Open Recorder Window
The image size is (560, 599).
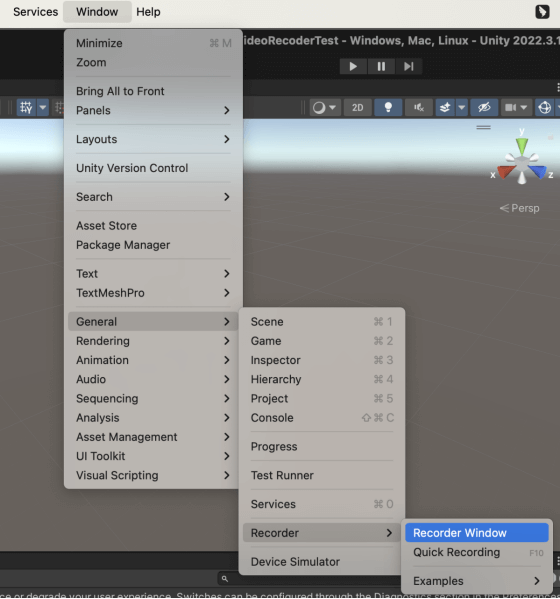[x=477, y=533]
